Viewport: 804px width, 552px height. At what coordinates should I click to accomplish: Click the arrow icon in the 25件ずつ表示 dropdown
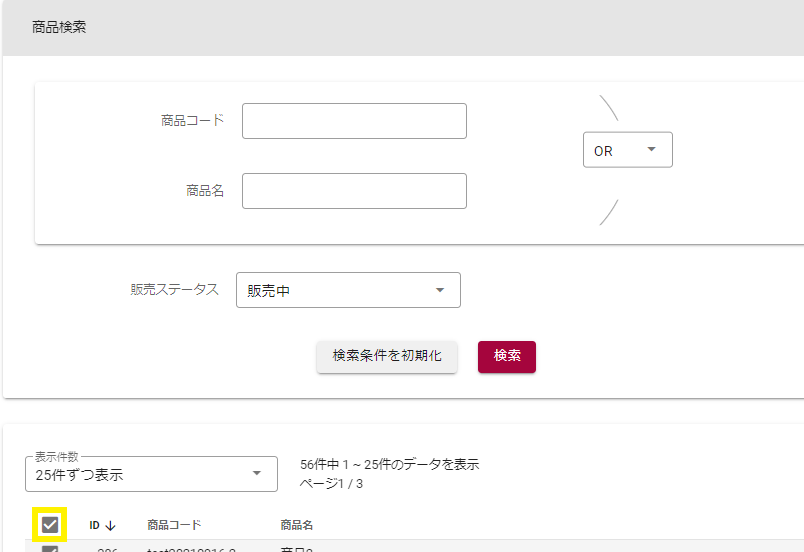[x=257, y=474]
